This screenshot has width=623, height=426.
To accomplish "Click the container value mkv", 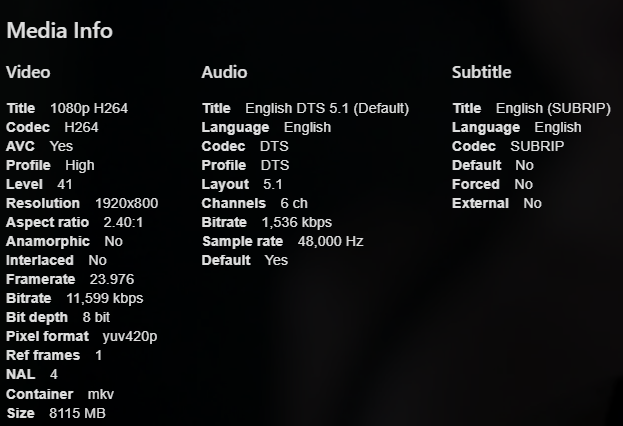I will [101, 394].
